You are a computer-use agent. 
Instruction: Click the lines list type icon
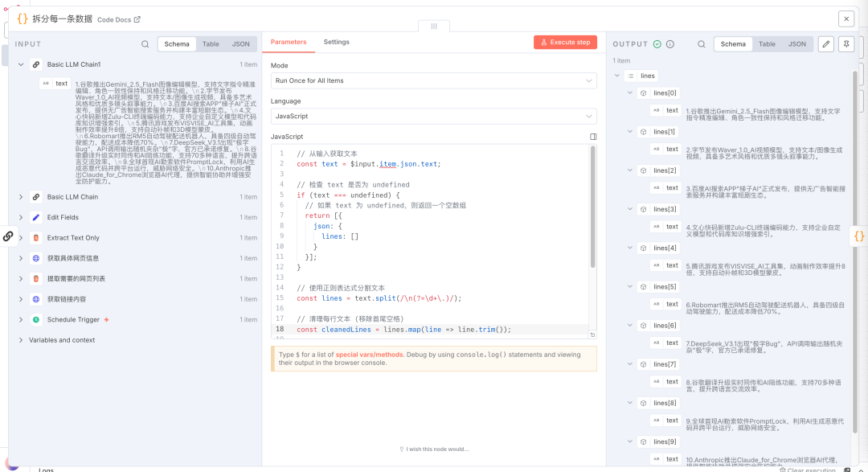631,76
